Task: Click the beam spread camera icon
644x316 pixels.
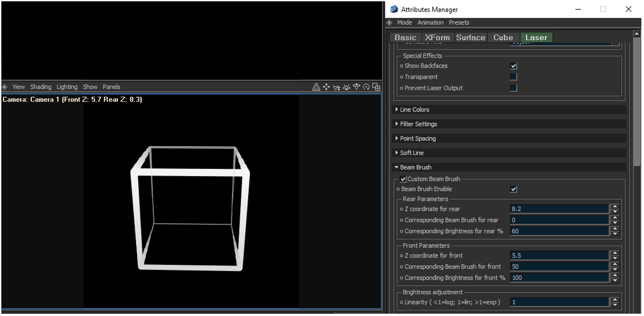Action: (x=347, y=87)
